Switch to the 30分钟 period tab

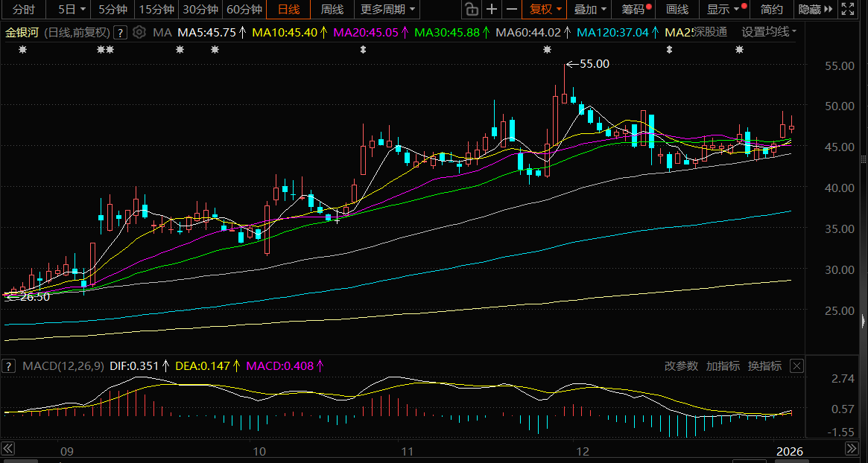click(x=200, y=10)
